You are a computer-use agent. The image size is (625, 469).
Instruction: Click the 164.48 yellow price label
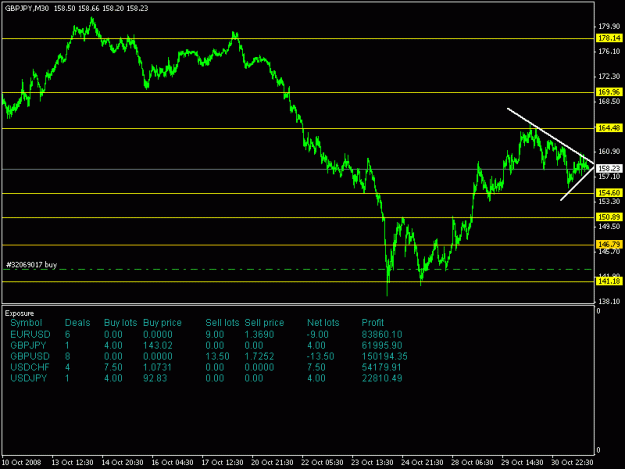[609, 128]
